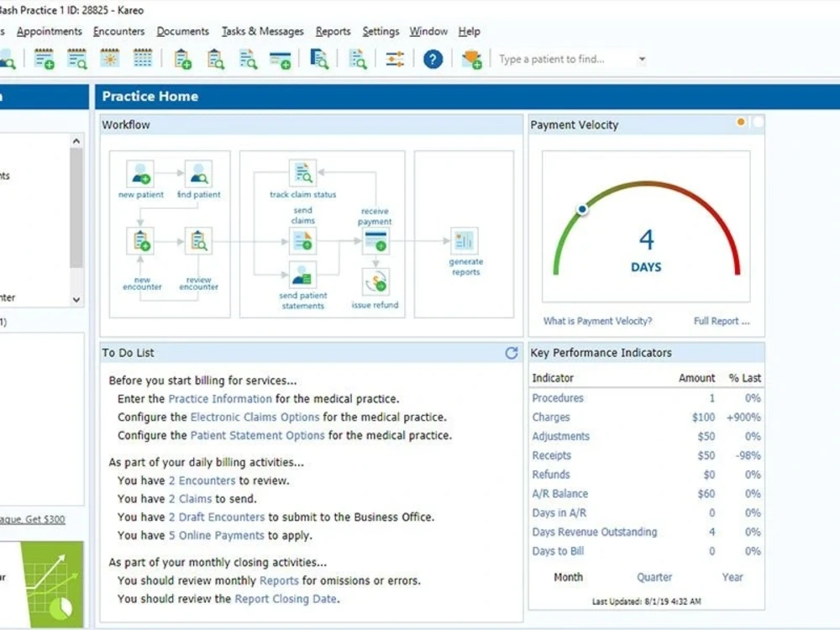Select the white Payment Velocity page dot
This screenshot has width=840, height=630.
pos(758,122)
